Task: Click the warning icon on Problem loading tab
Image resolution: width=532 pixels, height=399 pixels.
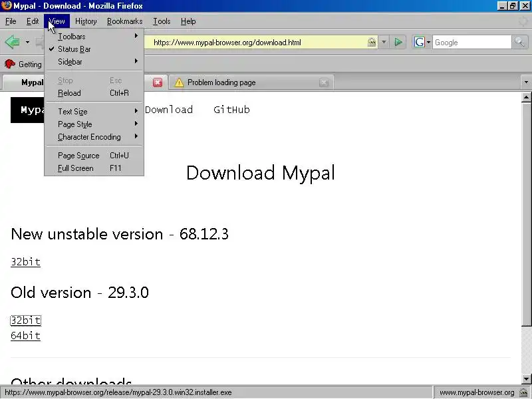Action: coord(179,82)
